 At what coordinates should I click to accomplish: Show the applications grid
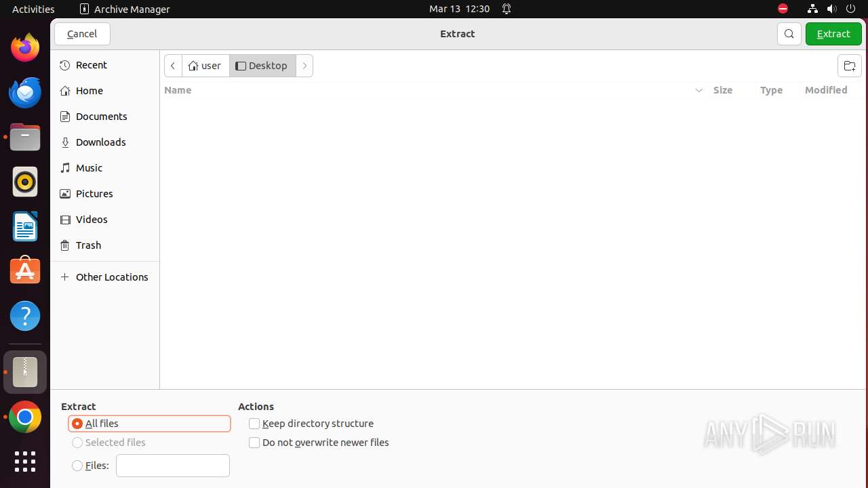pyautogui.click(x=25, y=462)
